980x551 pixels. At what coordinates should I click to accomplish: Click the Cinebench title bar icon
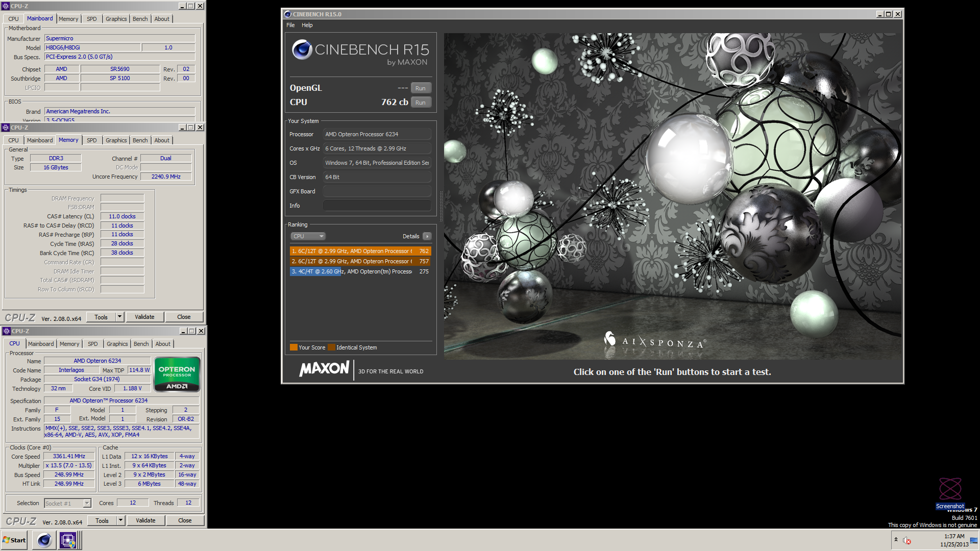(288, 14)
